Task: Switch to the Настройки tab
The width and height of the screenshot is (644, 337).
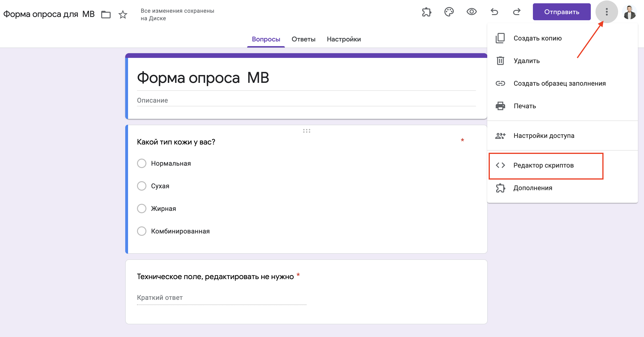Action: [x=344, y=39]
